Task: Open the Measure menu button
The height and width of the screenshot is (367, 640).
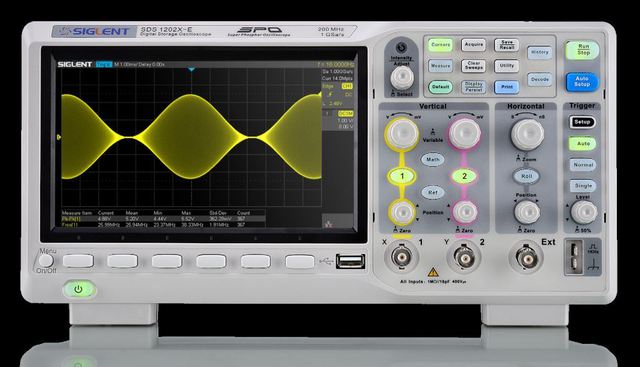Action: pyautogui.click(x=441, y=65)
